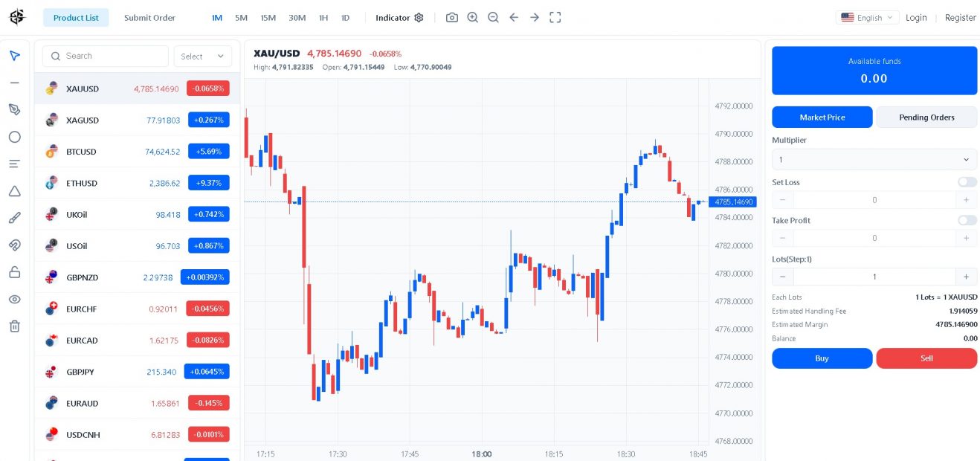This screenshot has width=980, height=461.
Task: Select the pen drawing tool
Action: coord(14,109)
